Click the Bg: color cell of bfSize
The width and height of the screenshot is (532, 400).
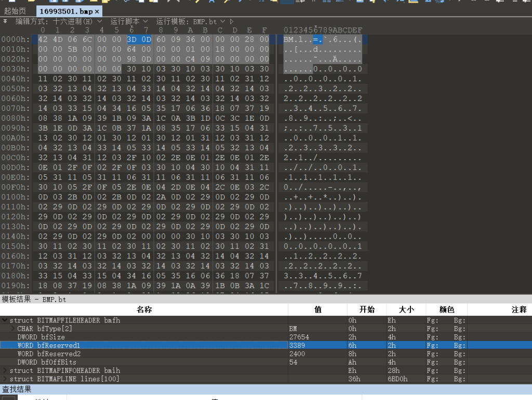459,337
